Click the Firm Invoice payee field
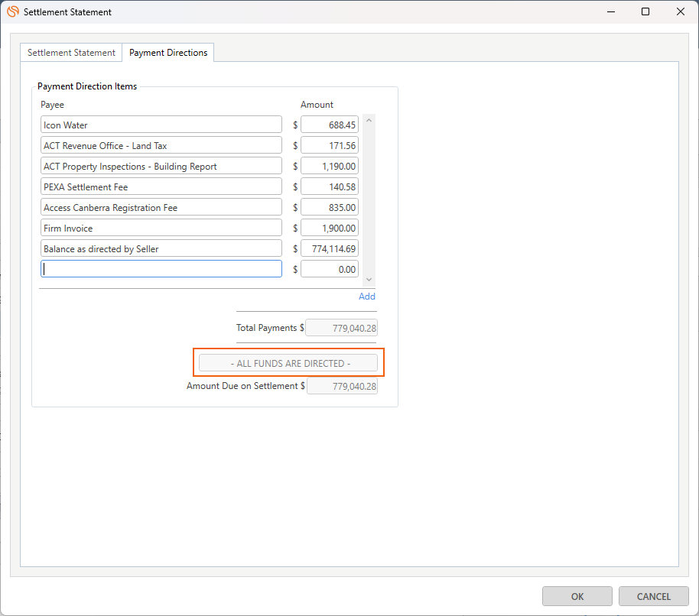This screenshot has width=699, height=616. (161, 228)
